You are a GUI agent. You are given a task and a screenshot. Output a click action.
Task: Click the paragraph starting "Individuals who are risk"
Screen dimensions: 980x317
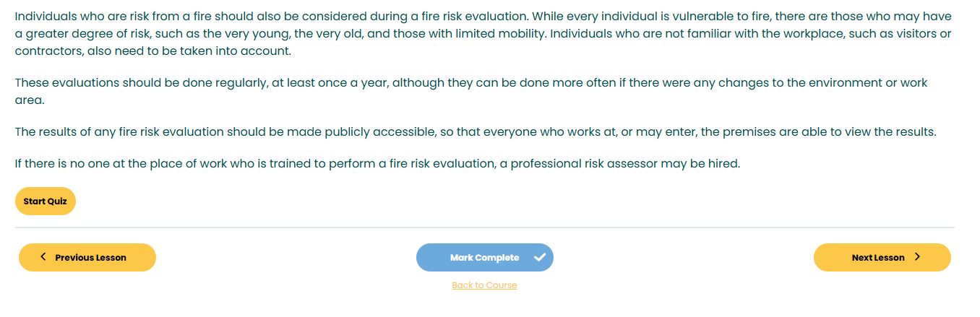click(x=483, y=33)
